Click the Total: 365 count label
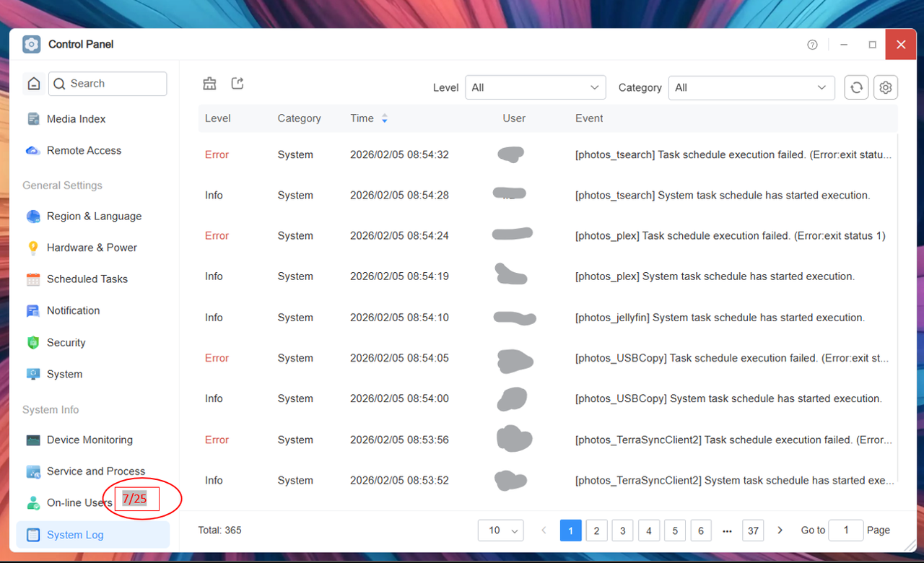Image resolution: width=924 pixels, height=563 pixels. [219, 531]
